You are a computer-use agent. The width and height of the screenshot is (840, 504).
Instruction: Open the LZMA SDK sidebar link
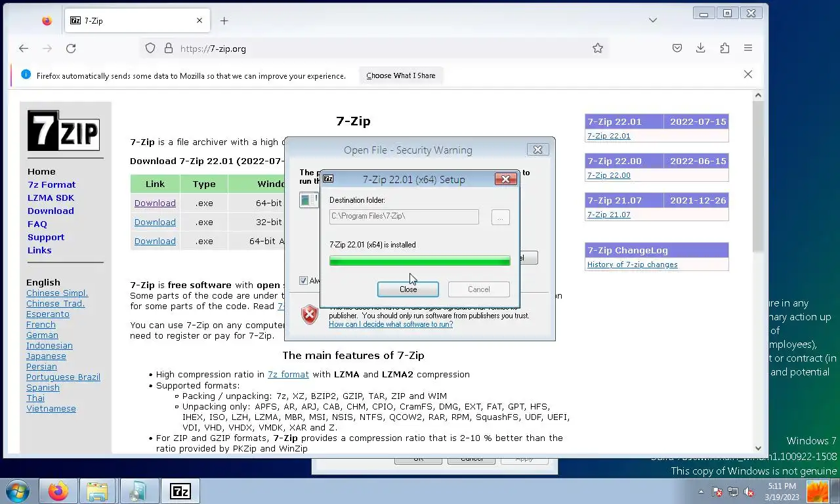pos(51,198)
